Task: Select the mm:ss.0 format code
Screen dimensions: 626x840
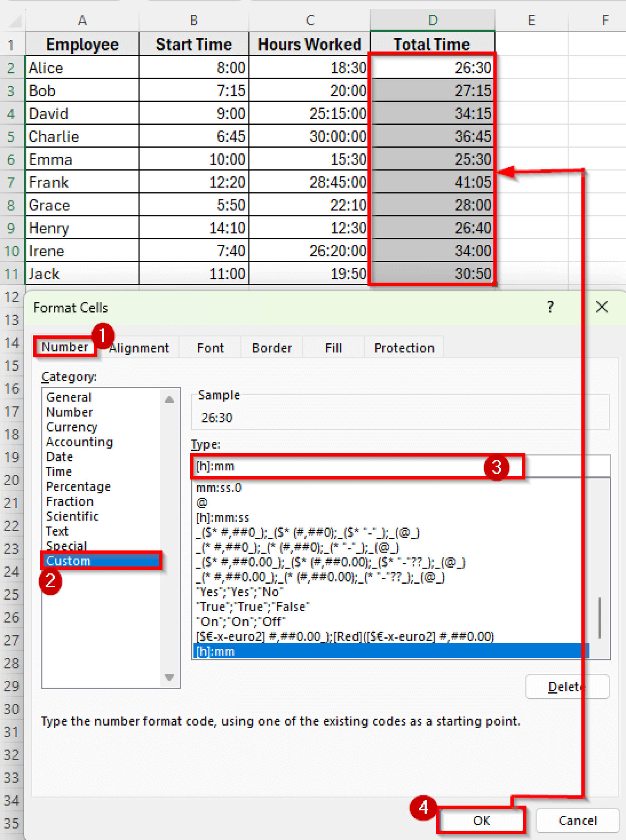Action: point(219,488)
